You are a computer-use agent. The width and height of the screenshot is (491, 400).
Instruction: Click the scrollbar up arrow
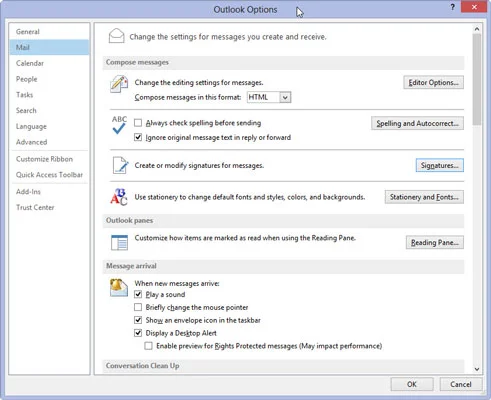(x=477, y=29)
